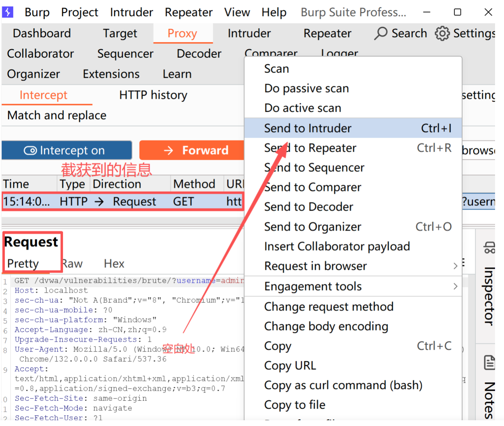Select Send to Repeater in context menu
This screenshot has width=504, height=426.
(353, 148)
